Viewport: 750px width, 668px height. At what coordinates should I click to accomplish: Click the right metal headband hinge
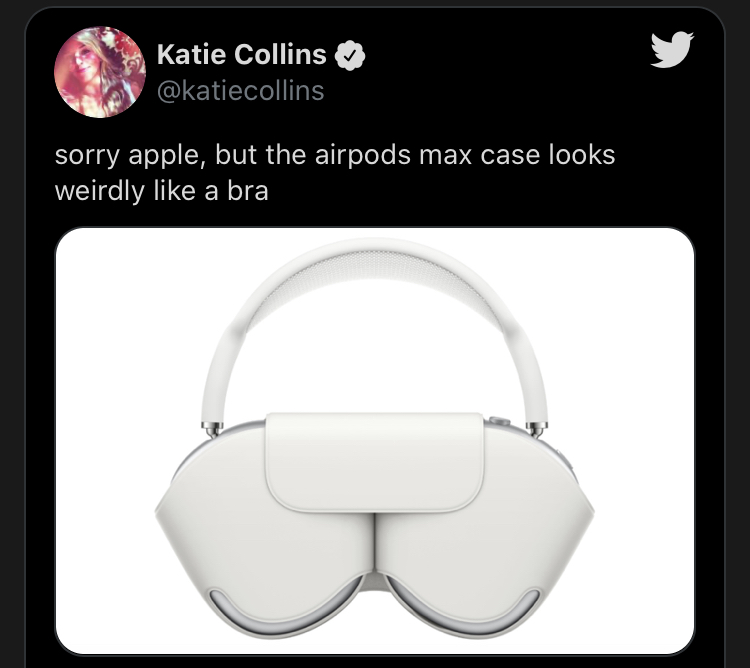pyautogui.click(x=537, y=429)
